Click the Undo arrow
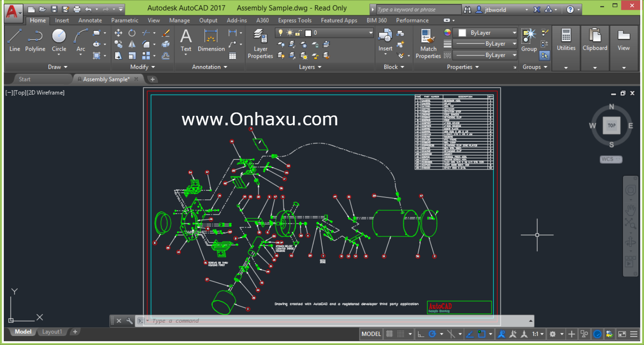The height and width of the screenshot is (345, 644). pos(88,9)
